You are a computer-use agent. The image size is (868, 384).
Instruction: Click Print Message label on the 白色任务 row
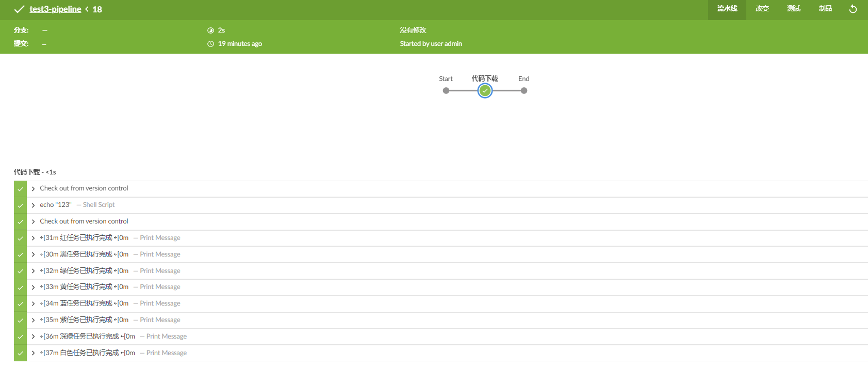click(167, 353)
